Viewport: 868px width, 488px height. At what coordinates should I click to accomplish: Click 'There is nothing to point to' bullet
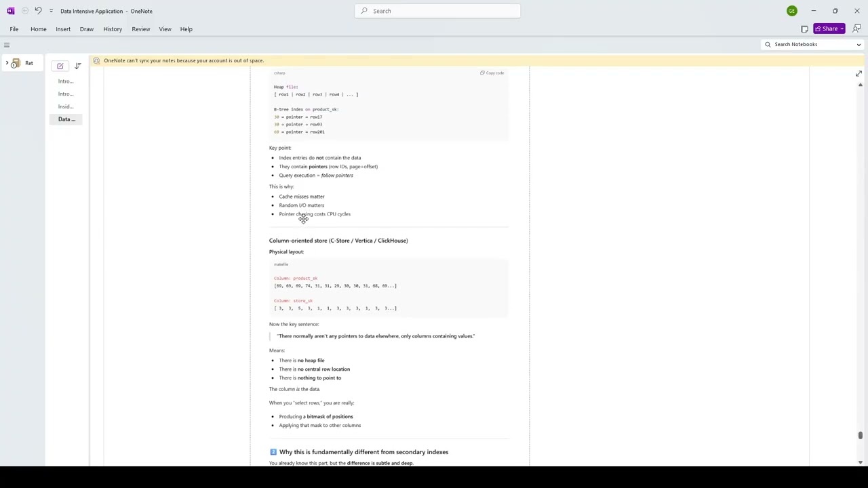[x=310, y=378]
